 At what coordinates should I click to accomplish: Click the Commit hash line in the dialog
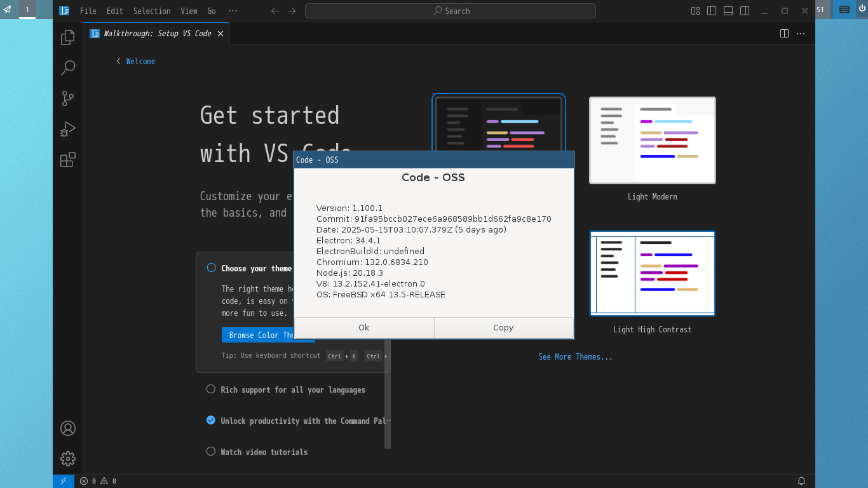point(434,219)
